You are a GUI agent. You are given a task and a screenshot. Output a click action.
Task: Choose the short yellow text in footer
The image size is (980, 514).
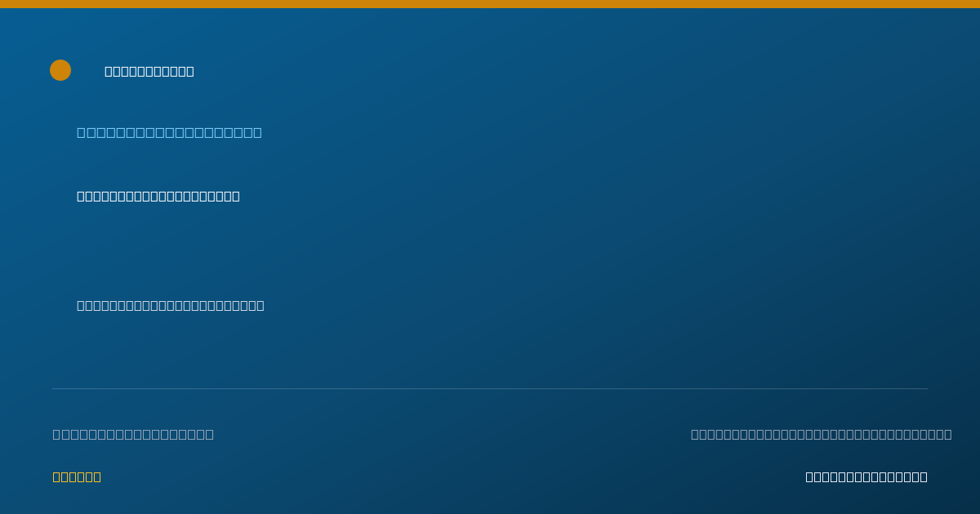click(77, 476)
